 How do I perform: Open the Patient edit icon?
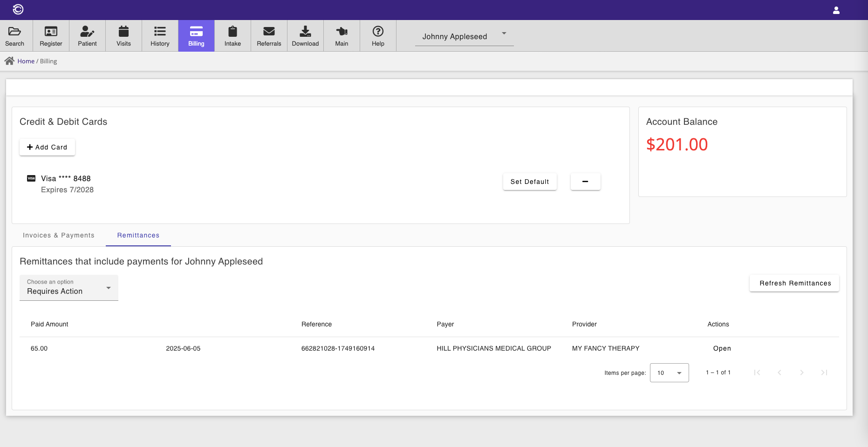[x=87, y=32]
